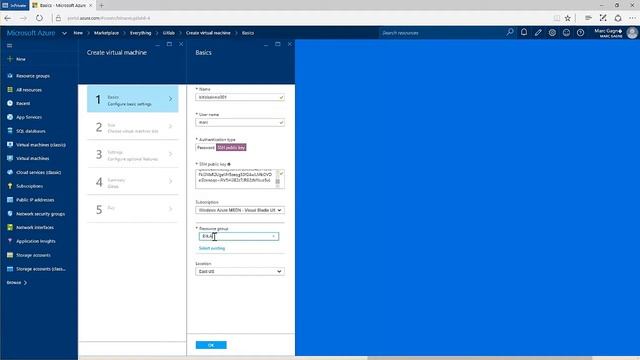640x360 pixels.
Task: Select Password authentication type
Action: tap(206, 147)
